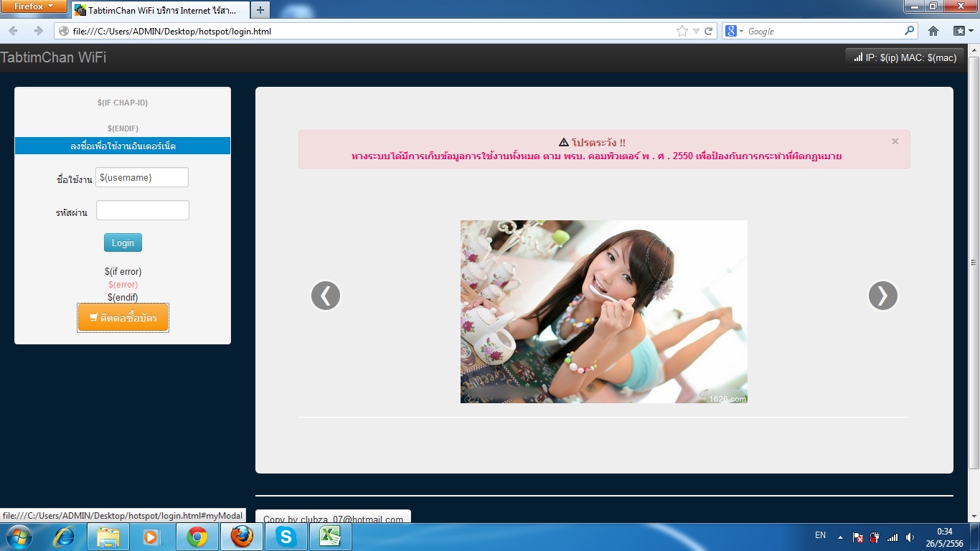The image size is (980, 551).
Task: Click the EN language indicator
Action: [x=821, y=535]
